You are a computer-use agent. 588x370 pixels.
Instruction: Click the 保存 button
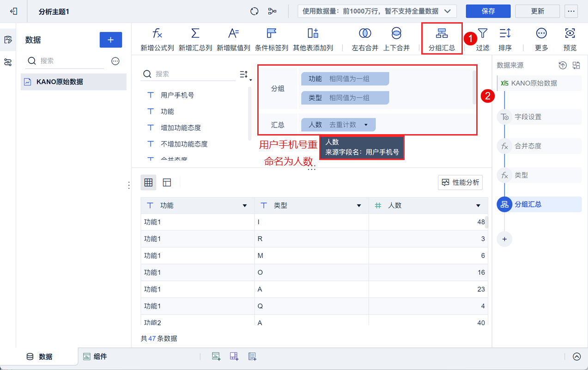[488, 11]
